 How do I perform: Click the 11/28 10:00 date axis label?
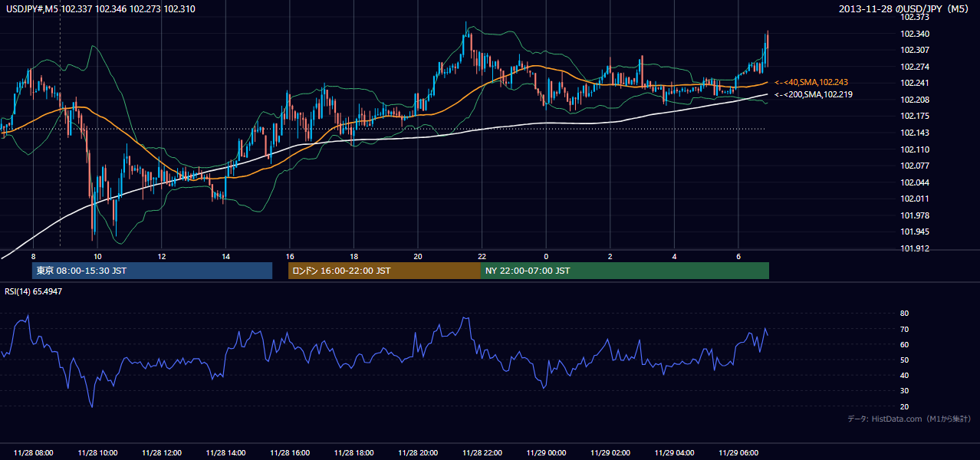point(97,453)
